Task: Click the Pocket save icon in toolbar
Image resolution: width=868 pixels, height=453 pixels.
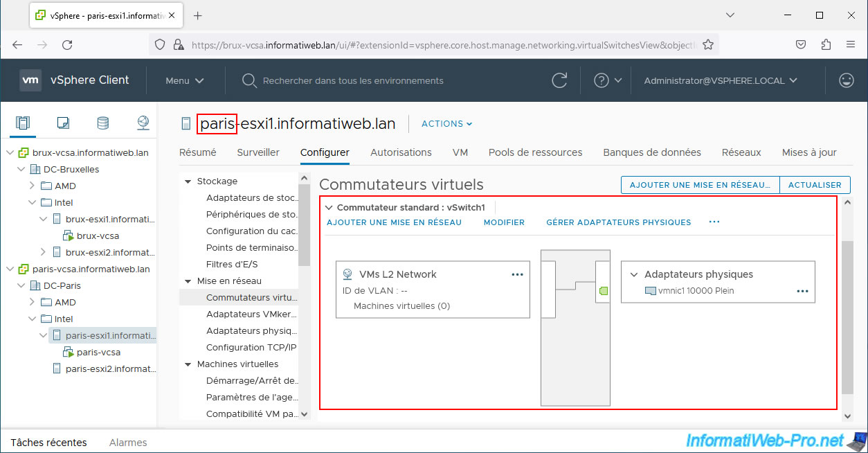Action: coord(801,44)
